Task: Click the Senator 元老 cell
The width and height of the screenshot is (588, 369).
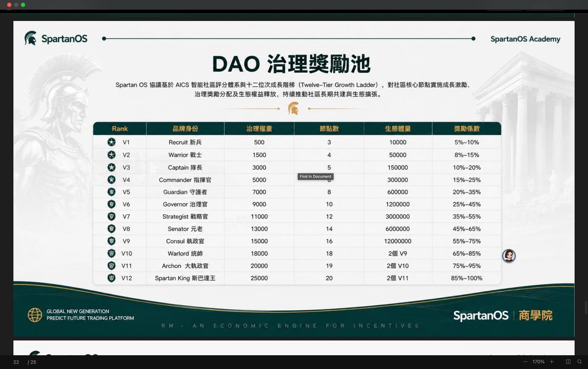Action: (x=185, y=229)
